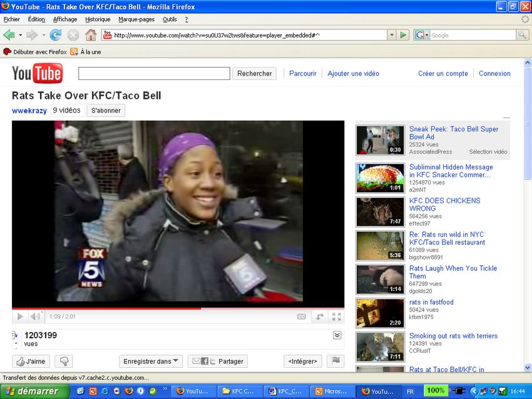Click the green Go arrow beside the URL

pos(403,35)
